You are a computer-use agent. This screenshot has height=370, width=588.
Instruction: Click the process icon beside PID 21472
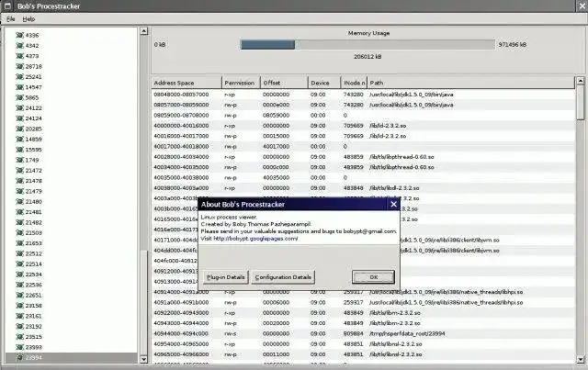coord(20,171)
